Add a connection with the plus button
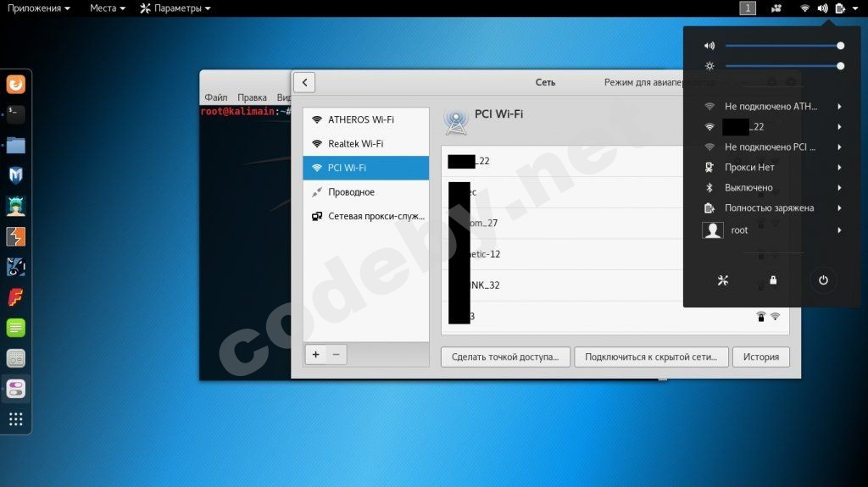 tap(315, 355)
